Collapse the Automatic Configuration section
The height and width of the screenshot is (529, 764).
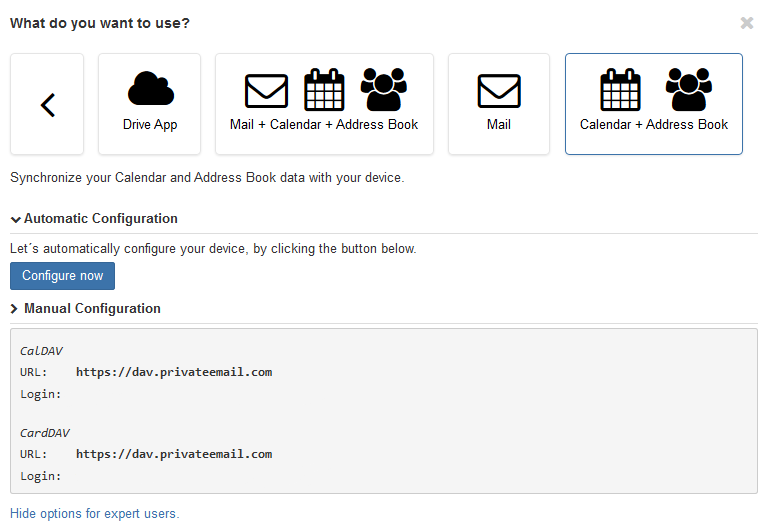click(101, 219)
